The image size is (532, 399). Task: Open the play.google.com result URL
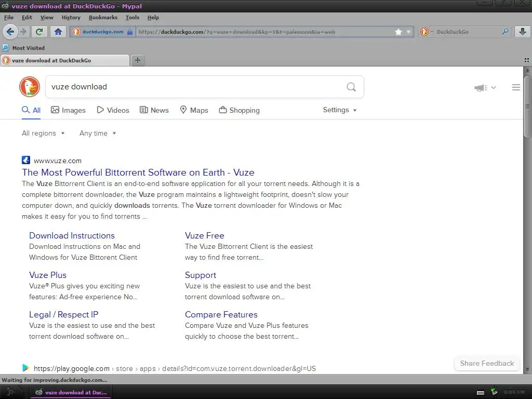[175, 368]
